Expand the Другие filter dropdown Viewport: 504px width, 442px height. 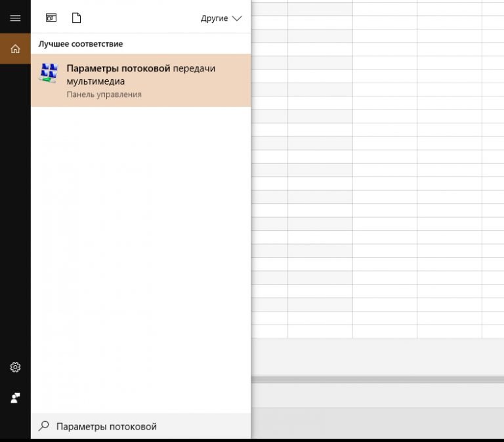click(221, 18)
